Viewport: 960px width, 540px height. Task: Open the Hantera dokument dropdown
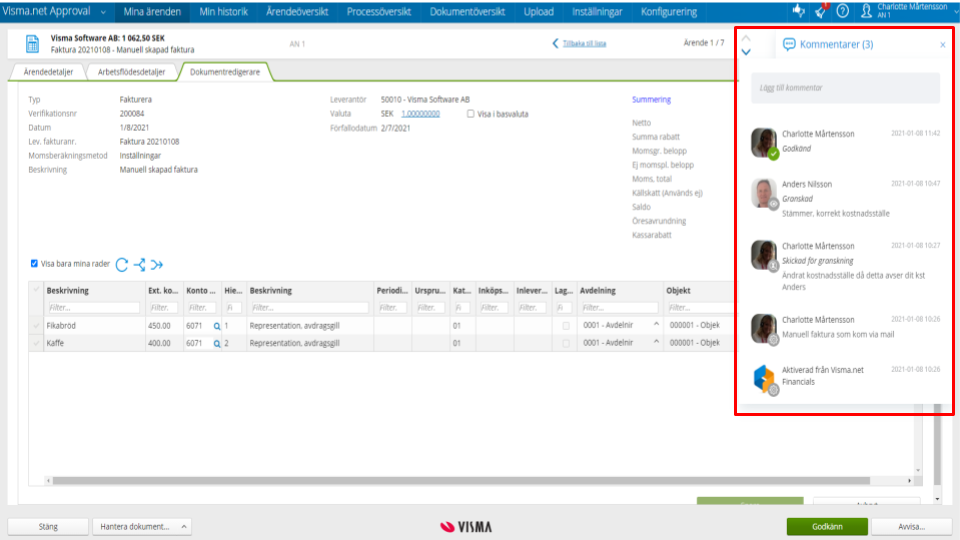142,527
